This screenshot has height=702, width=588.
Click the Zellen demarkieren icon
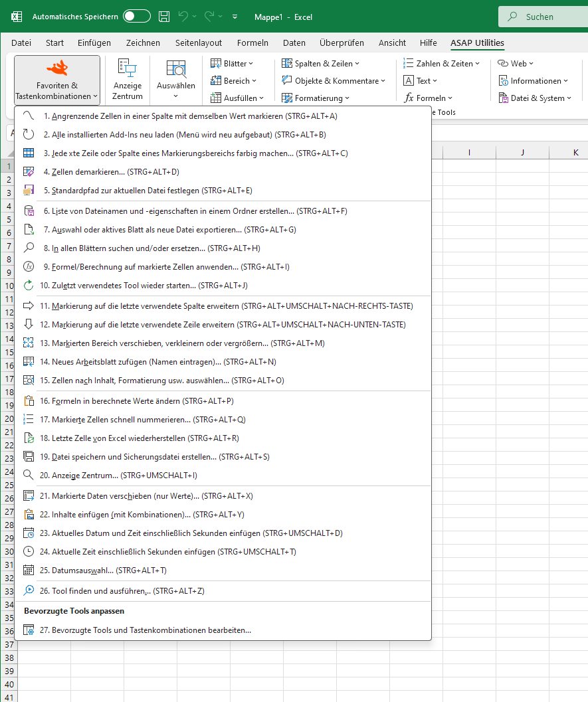(x=28, y=171)
